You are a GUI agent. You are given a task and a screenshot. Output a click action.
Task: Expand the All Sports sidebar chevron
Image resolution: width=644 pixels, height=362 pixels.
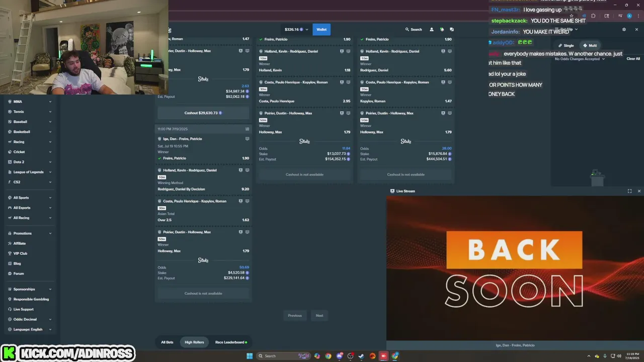[50, 198]
